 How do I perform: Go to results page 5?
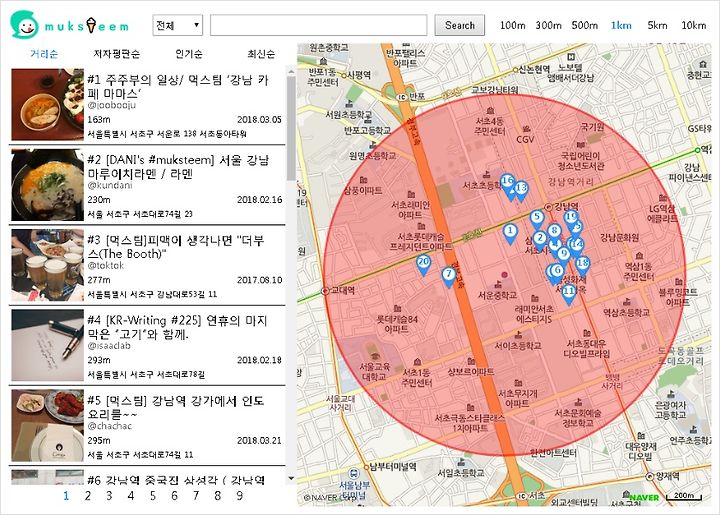coord(152,496)
